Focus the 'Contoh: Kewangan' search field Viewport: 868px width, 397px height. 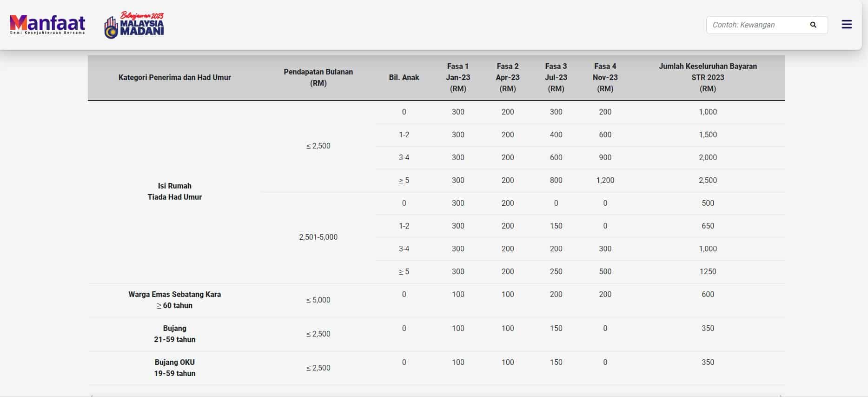tap(767, 25)
